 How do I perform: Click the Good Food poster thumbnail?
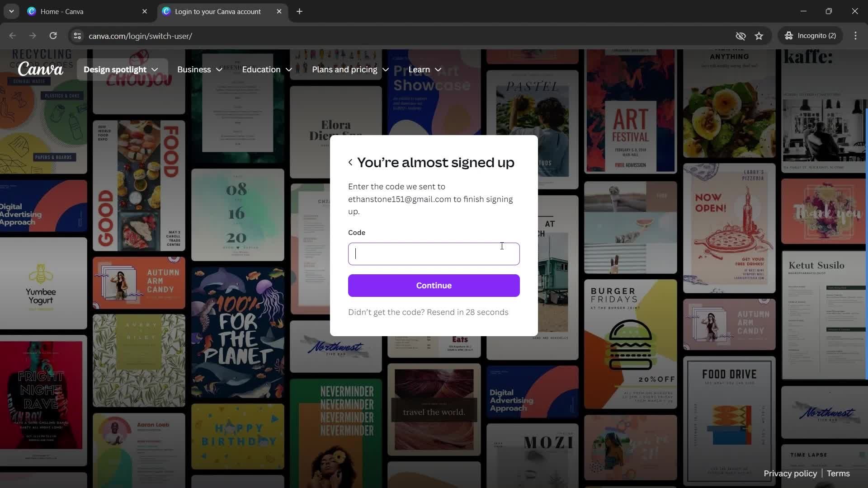pyautogui.click(x=139, y=186)
